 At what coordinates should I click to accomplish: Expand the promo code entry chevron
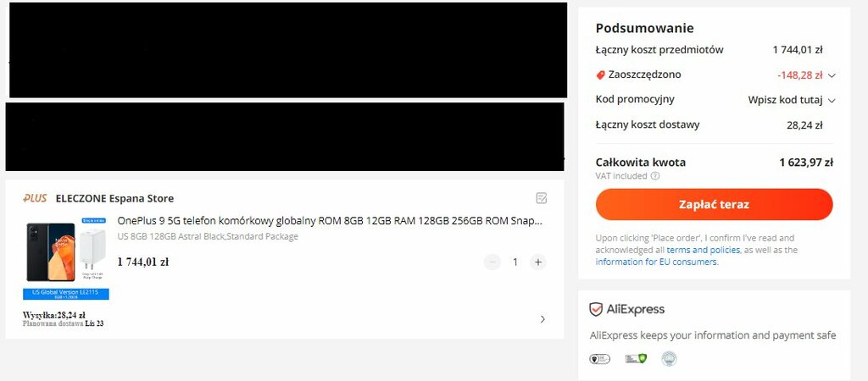(x=832, y=101)
